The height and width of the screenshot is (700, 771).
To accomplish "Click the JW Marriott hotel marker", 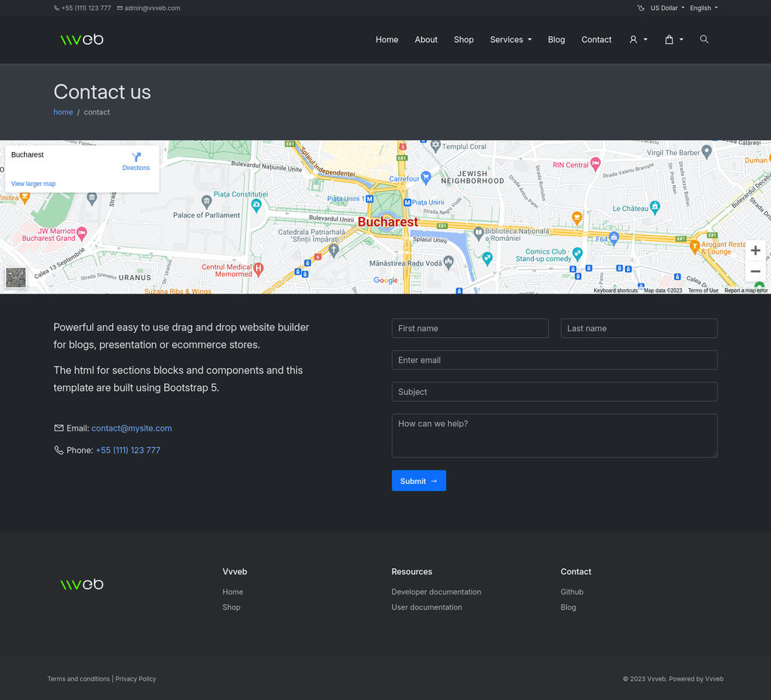I will point(81,233).
